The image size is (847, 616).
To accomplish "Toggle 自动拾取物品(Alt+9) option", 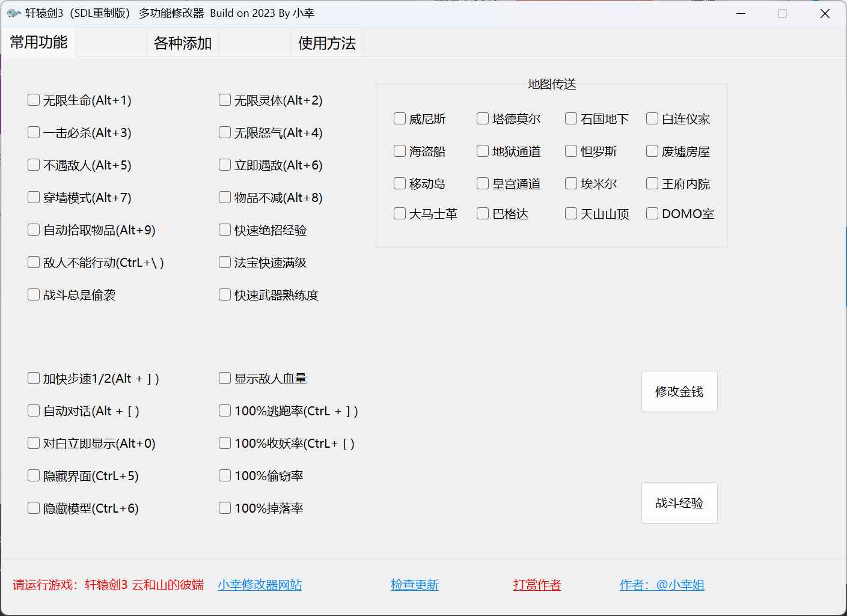I will point(34,229).
